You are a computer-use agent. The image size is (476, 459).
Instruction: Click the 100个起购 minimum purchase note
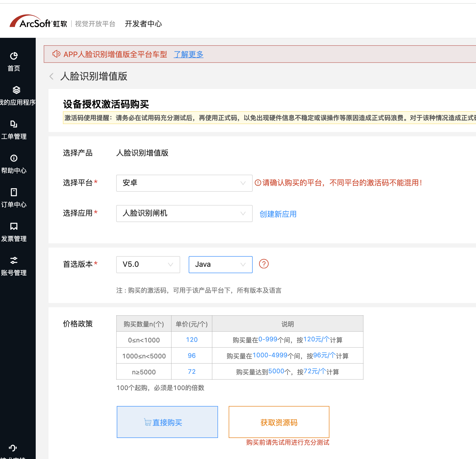(160, 388)
